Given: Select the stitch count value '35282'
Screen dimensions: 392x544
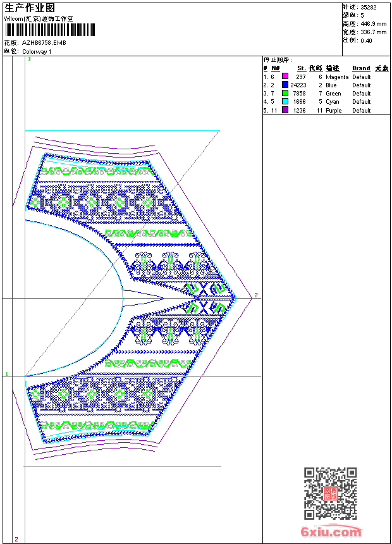Looking at the screenshot, I should coord(369,8).
